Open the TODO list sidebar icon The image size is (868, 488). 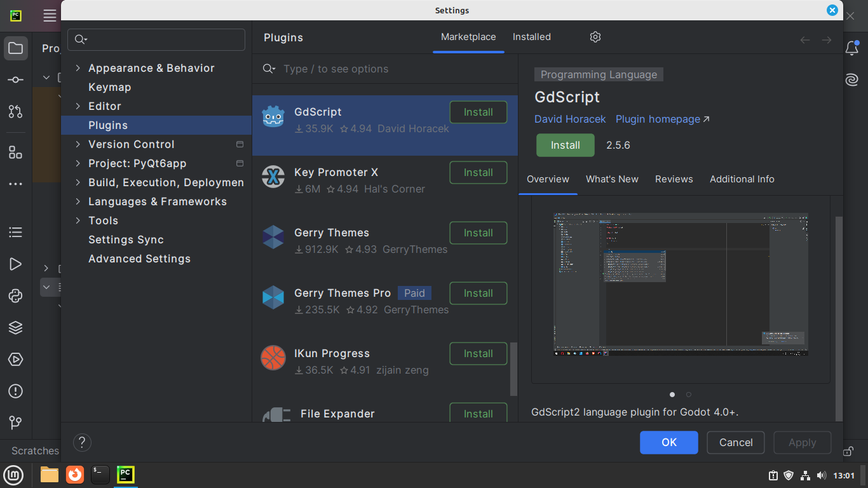[16, 233]
